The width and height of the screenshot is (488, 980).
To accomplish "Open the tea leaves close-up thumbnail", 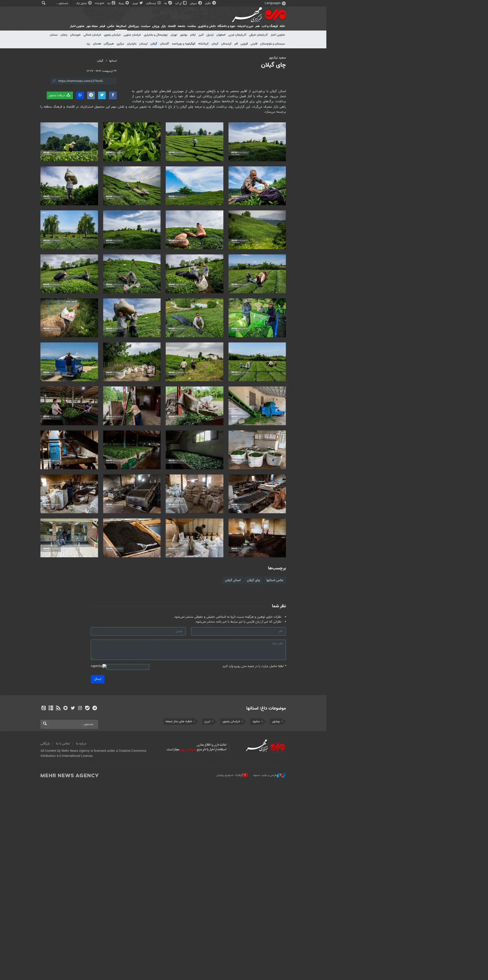I will (132, 141).
